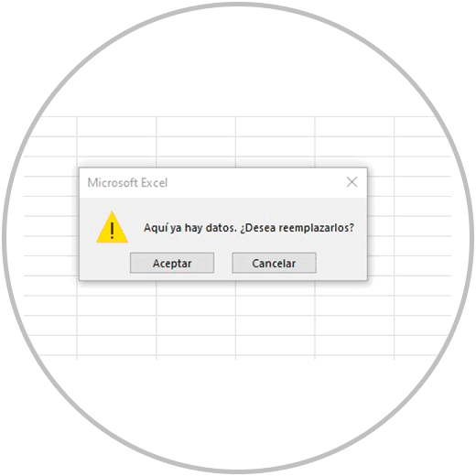The width and height of the screenshot is (476, 476).
Task: Click the "¿Desea reemplazarlos?" question text
Action: [297, 228]
